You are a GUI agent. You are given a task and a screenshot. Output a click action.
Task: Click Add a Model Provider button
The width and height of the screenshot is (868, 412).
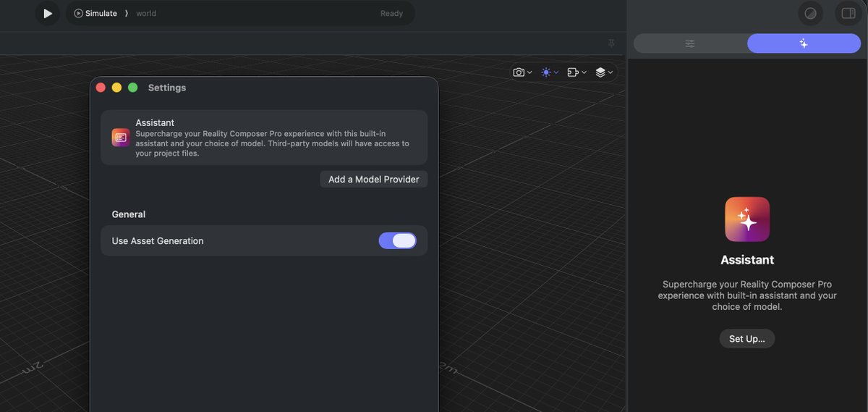[374, 179]
